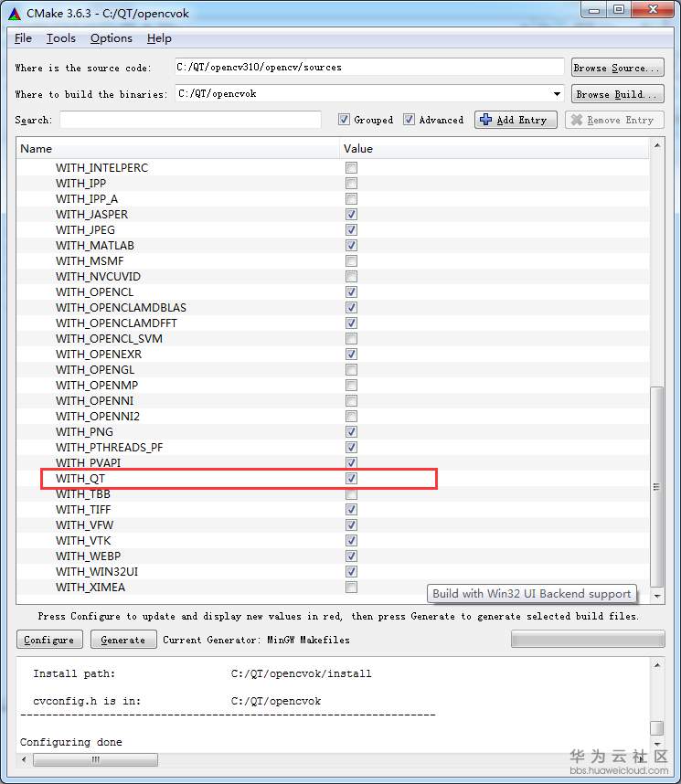
Task: Click the output log vertical scrollbar thumb
Action: pyautogui.click(x=657, y=727)
